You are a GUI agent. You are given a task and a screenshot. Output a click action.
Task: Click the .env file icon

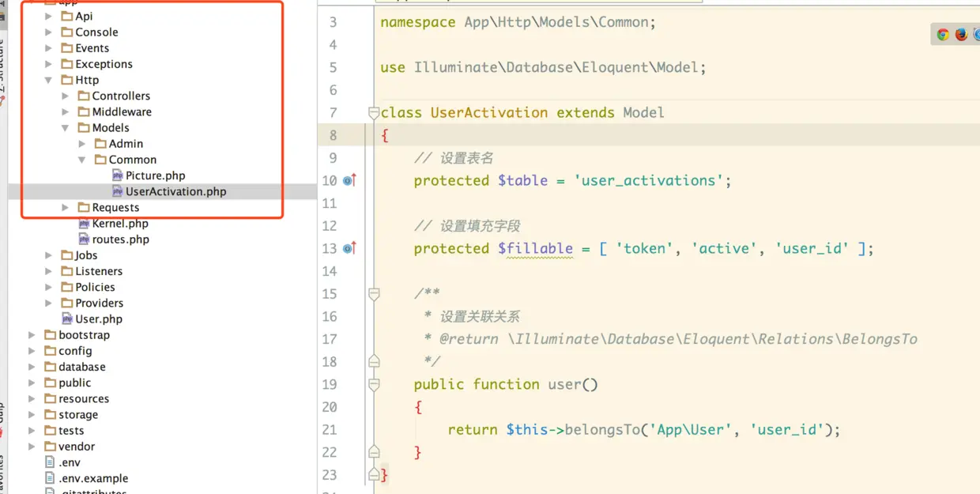(x=51, y=462)
